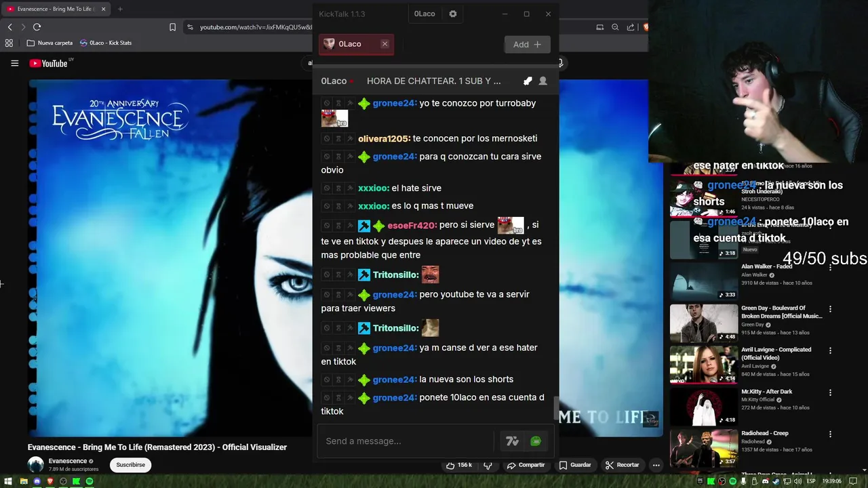Save video with Guardar
This screenshot has width=868, height=488.
574,465
